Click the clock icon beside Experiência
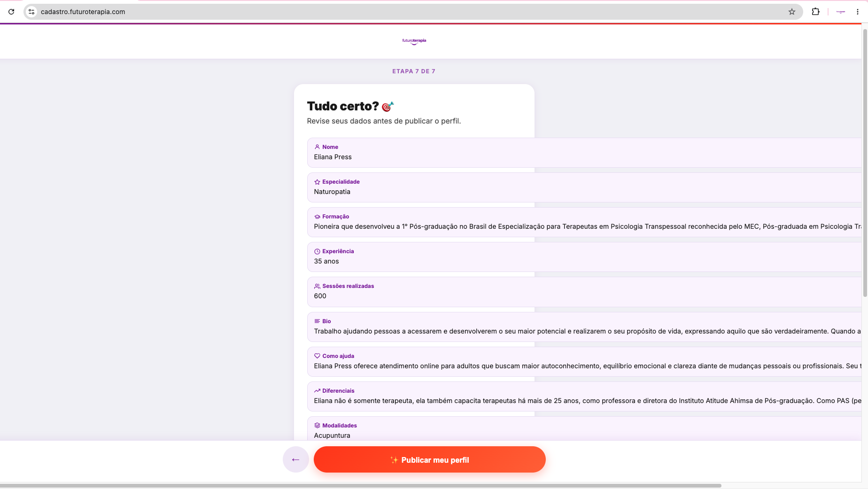This screenshot has height=489, width=868. (317, 251)
